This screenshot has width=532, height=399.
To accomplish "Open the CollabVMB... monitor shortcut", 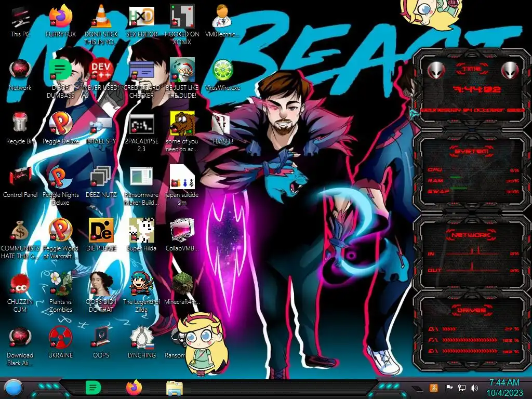I will pos(182,235).
